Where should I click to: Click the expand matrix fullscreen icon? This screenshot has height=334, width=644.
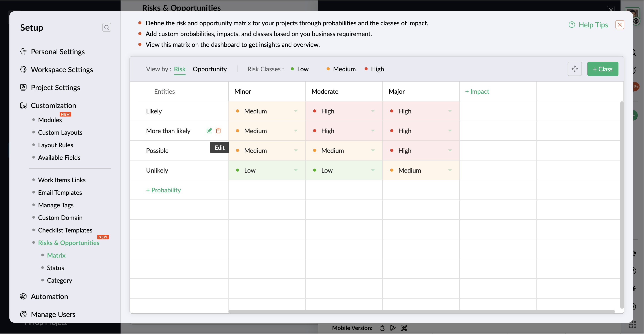(575, 69)
